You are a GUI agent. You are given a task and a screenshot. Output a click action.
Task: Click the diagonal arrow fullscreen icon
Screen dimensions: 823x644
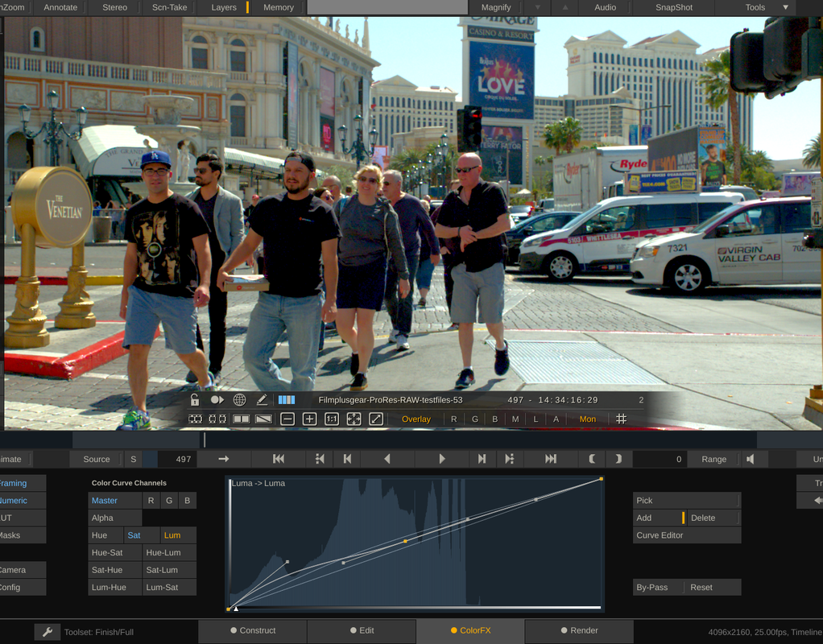pyautogui.click(x=376, y=419)
